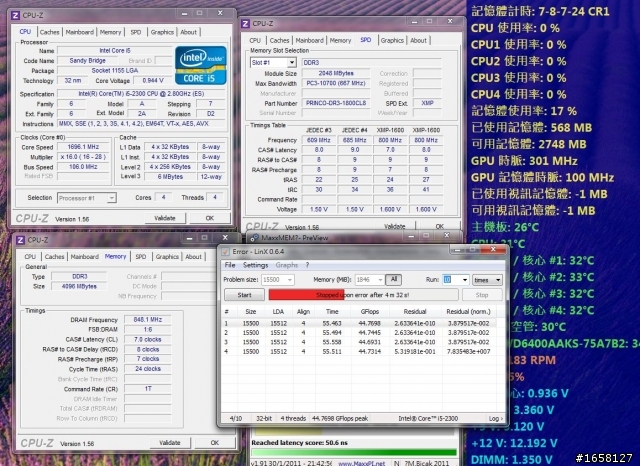The height and width of the screenshot is (466, 640).
Task: Click the red LinX error progress bar
Action: pyautogui.click(x=363, y=295)
